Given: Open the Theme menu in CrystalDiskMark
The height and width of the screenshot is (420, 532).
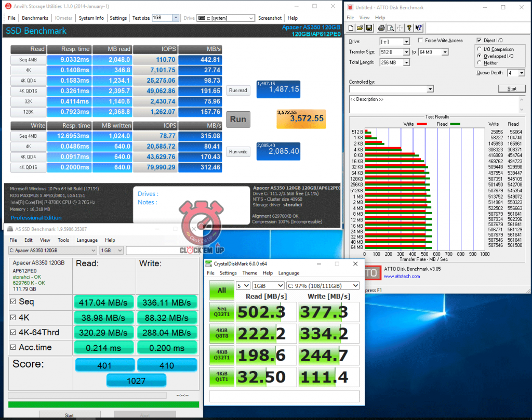Looking at the screenshot, I should tap(249, 273).
